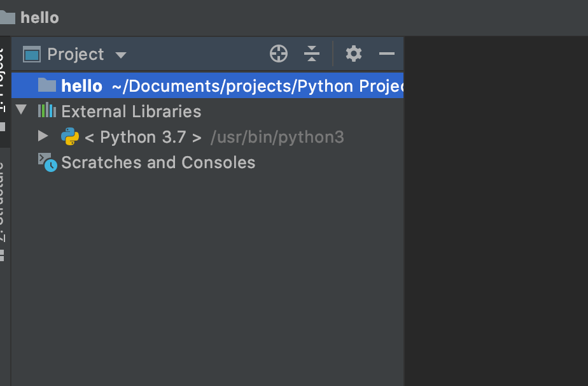Collapse the External Libraries node triangle

(21, 110)
